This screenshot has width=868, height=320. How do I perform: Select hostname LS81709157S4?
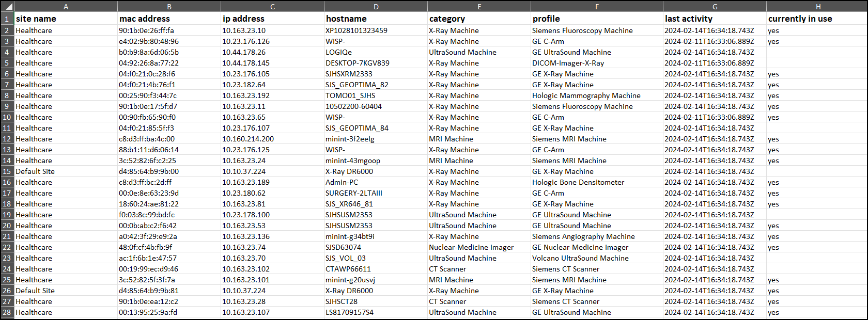pyautogui.click(x=376, y=312)
